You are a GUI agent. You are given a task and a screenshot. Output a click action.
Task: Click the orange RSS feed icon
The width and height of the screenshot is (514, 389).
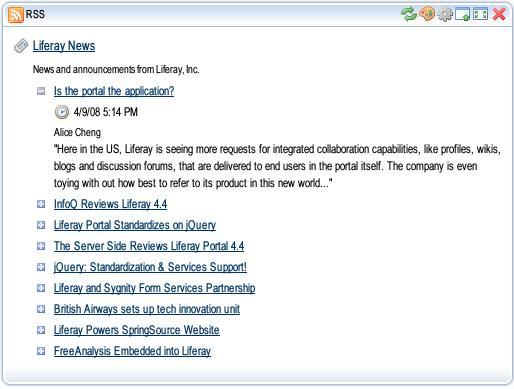coord(16,15)
